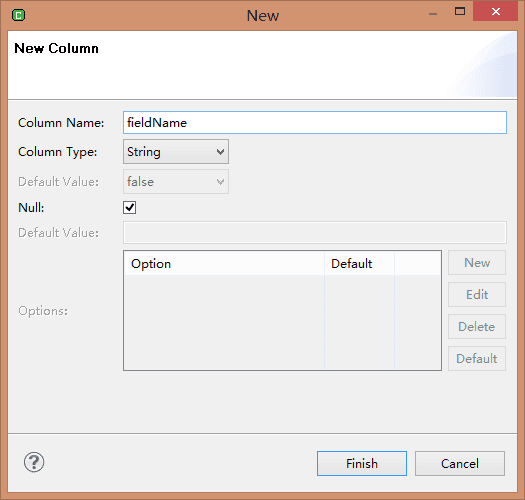Focus the Column Name text field
Image resolution: width=525 pixels, height=500 pixels.
315,123
